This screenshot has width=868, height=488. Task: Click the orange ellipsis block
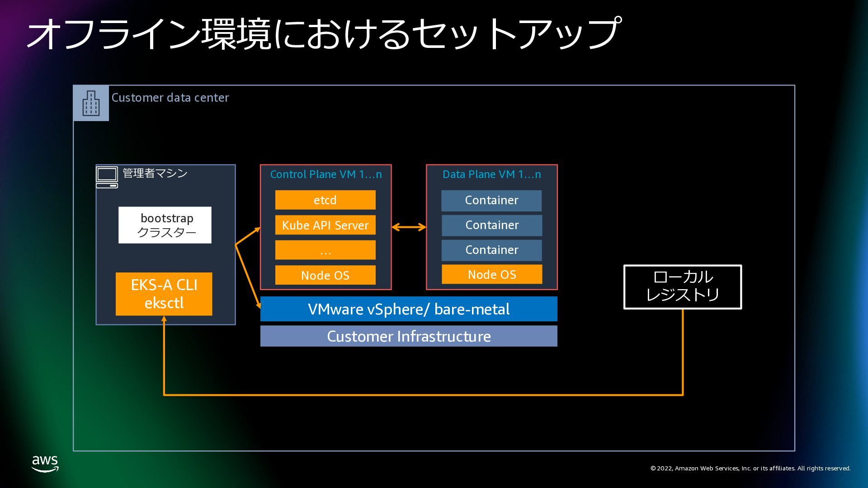[x=325, y=250]
